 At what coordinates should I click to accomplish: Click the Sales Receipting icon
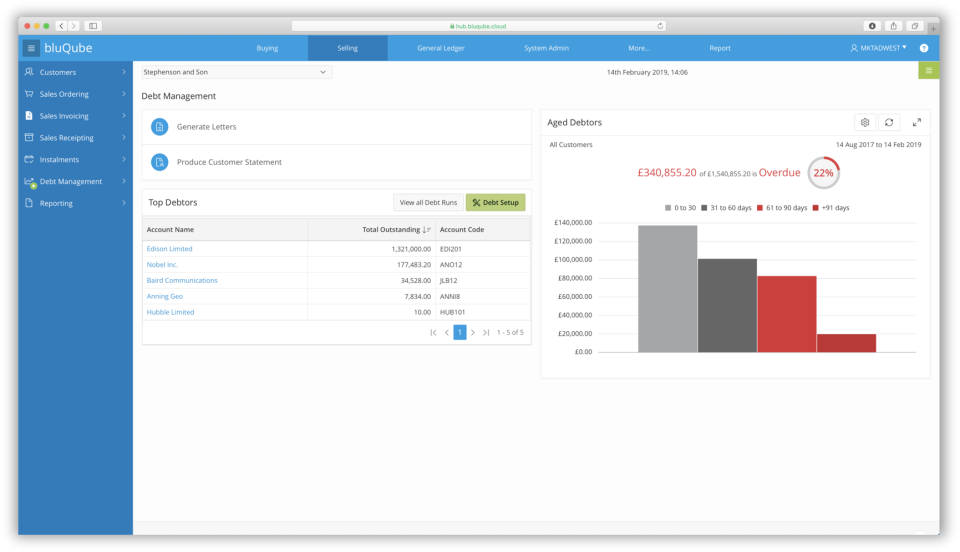[29, 137]
